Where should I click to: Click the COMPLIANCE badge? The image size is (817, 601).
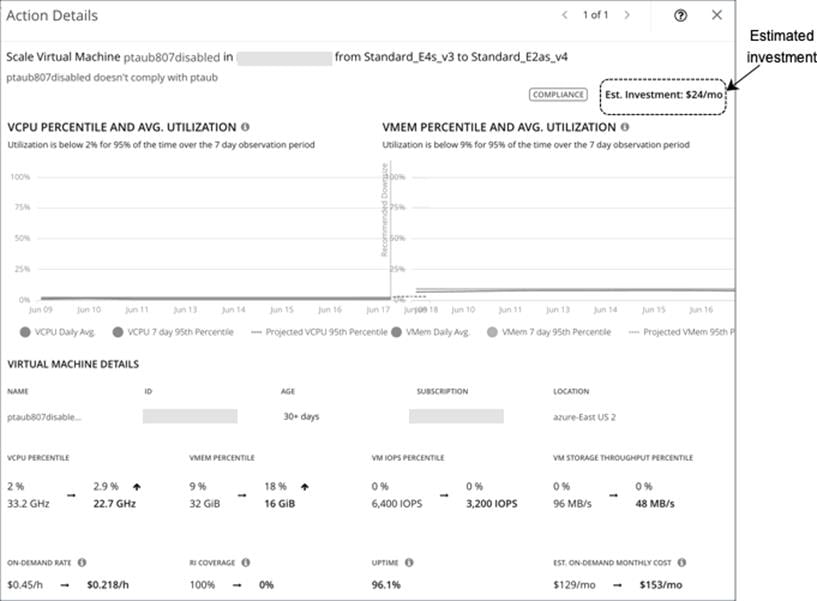click(x=556, y=93)
